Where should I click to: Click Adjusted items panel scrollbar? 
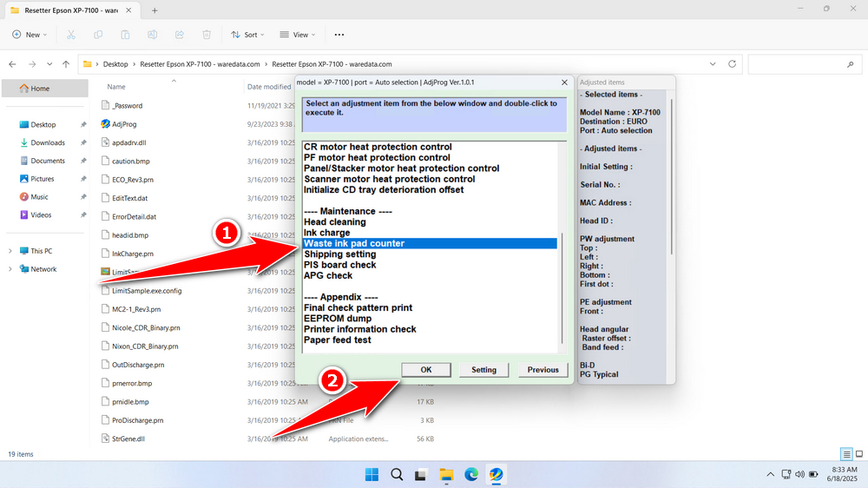[672, 177]
